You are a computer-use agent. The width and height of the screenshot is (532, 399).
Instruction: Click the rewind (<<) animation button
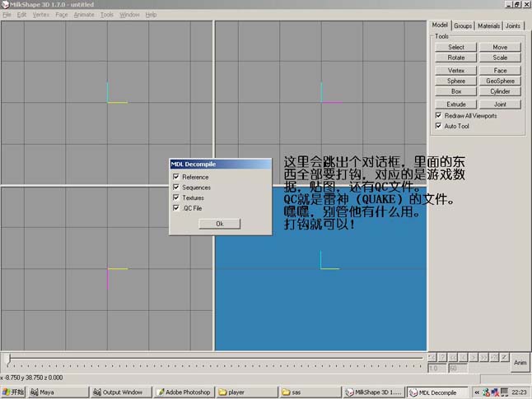tap(453, 357)
